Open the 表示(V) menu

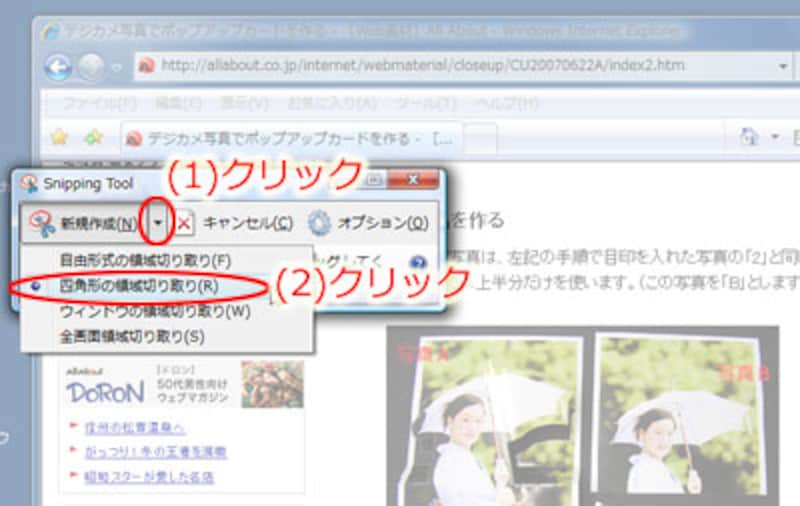click(244, 104)
